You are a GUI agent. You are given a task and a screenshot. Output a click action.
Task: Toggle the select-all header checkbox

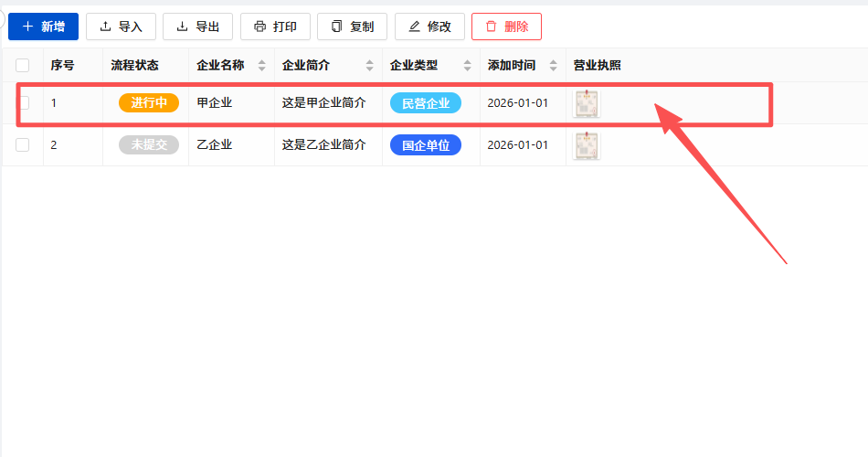point(23,66)
